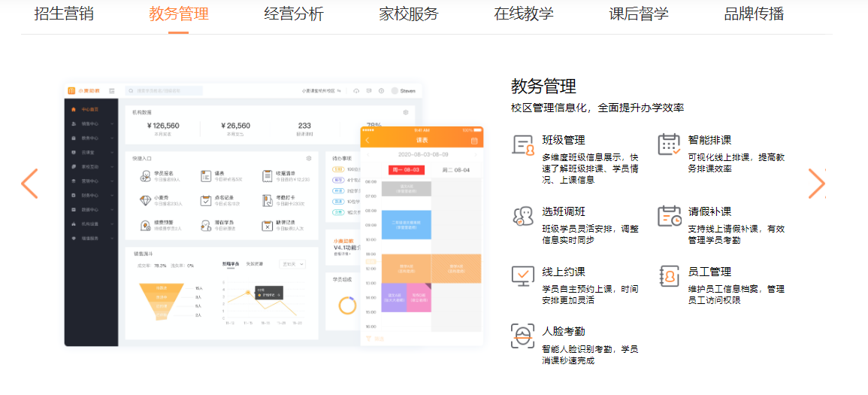Image resolution: width=868 pixels, height=395 pixels.
Task: Click the orange sales funnel chart
Action: pos(162,302)
